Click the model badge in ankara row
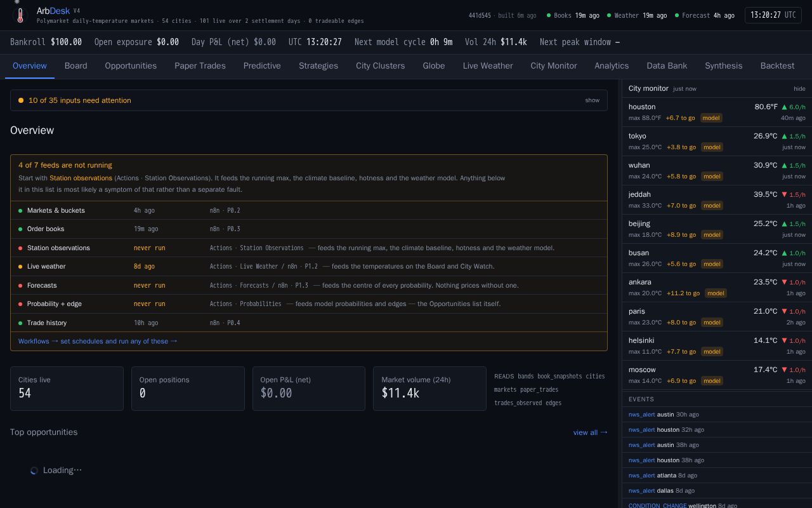The height and width of the screenshot is (508, 812). 716,293
